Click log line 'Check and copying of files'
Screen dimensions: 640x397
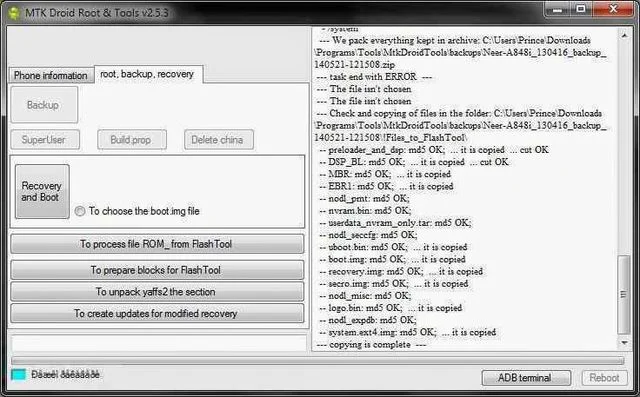[460, 125]
